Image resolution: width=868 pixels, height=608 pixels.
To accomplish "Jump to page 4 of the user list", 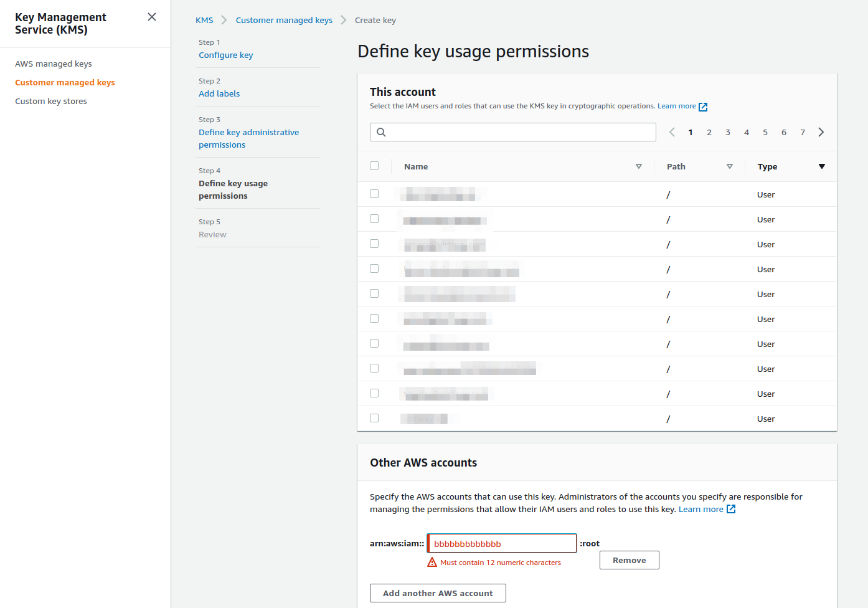I will tap(746, 131).
